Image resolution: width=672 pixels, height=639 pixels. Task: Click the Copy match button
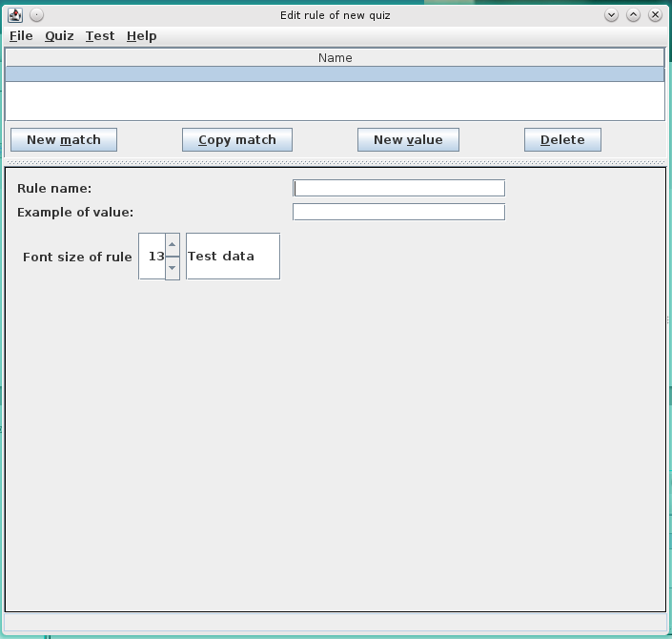click(237, 140)
